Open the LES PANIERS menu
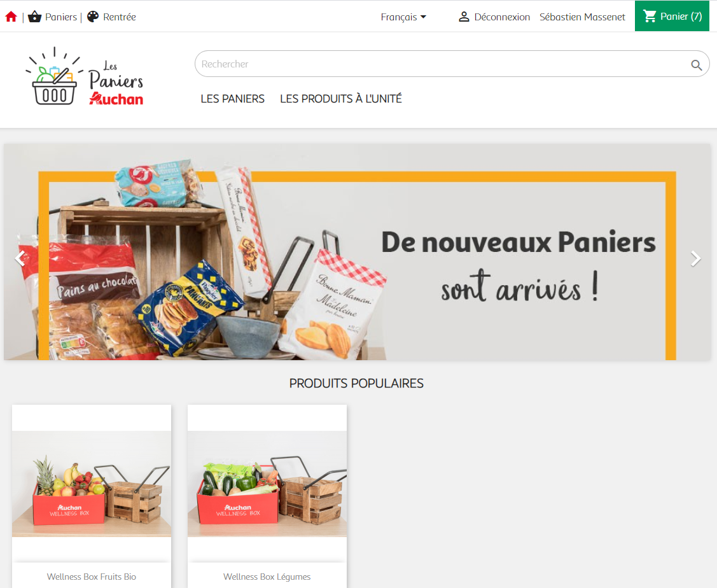 (232, 99)
